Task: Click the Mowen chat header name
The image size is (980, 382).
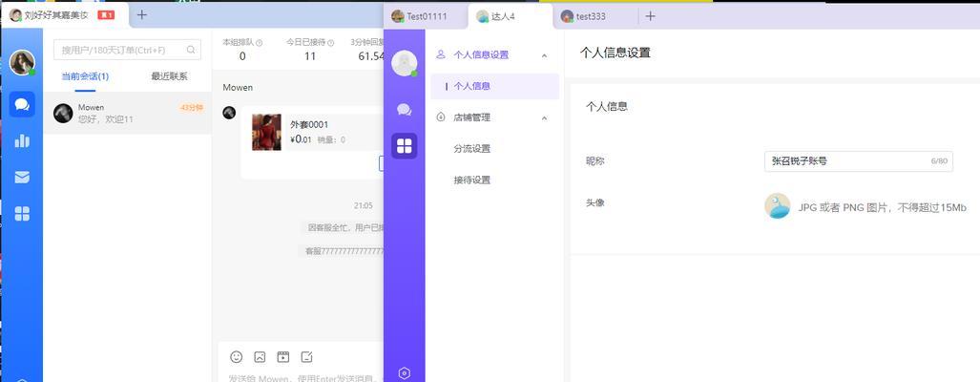Action: tap(238, 88)
